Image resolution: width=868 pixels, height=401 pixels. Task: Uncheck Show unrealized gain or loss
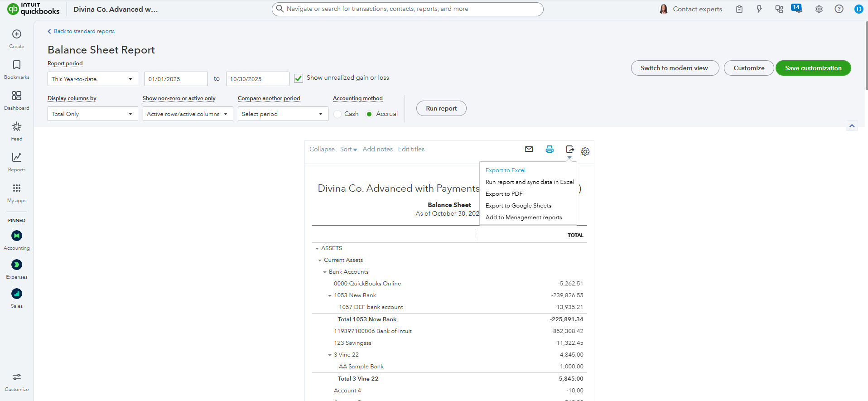coord(299,78)
